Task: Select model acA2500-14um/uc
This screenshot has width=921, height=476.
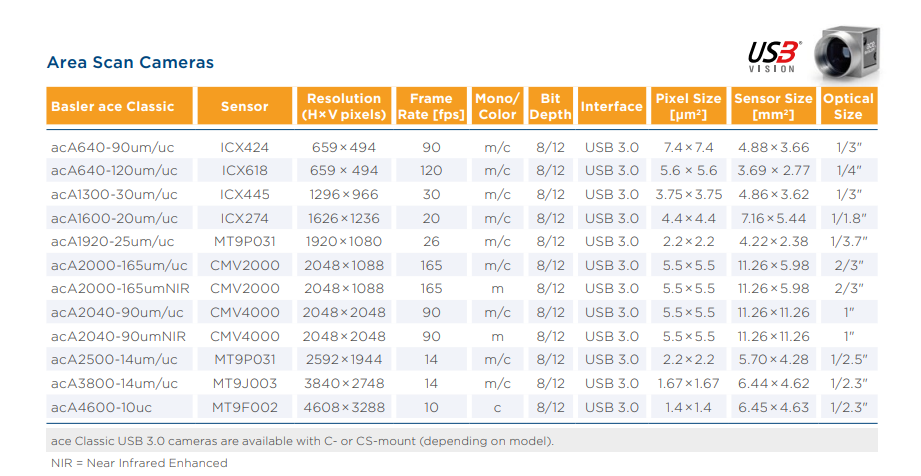Action: (115, 360)
